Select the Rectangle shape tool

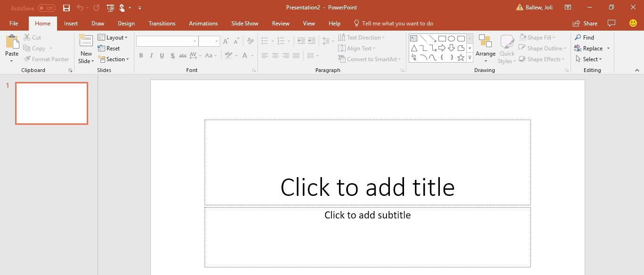tap(442, 38)
